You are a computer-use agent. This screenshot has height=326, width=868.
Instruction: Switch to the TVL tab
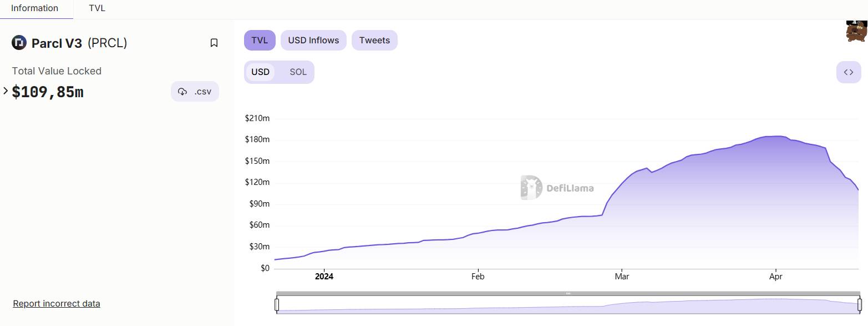97,8
